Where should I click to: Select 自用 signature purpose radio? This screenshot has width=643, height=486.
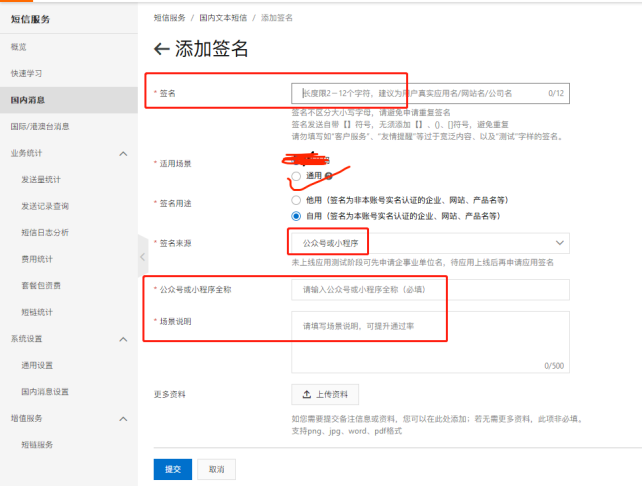[296, 216]
